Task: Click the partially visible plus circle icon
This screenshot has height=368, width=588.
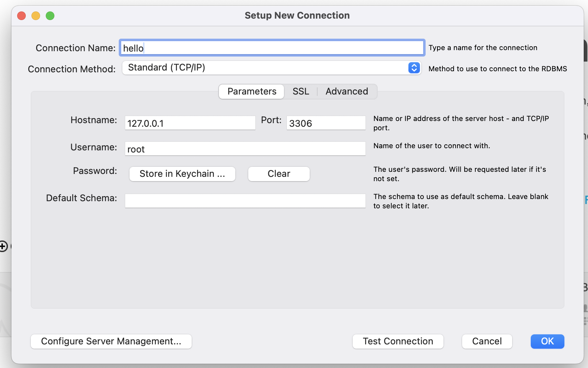Action: point(3,246)
